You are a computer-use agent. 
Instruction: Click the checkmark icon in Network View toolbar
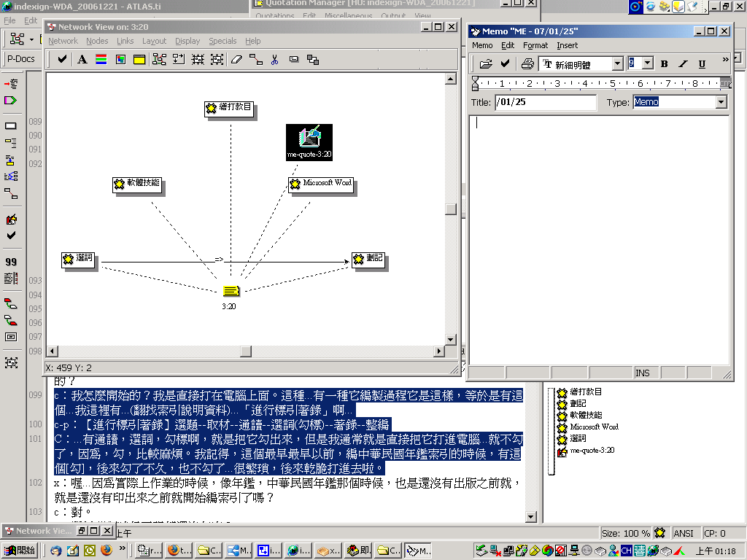[x=62, y=59]
